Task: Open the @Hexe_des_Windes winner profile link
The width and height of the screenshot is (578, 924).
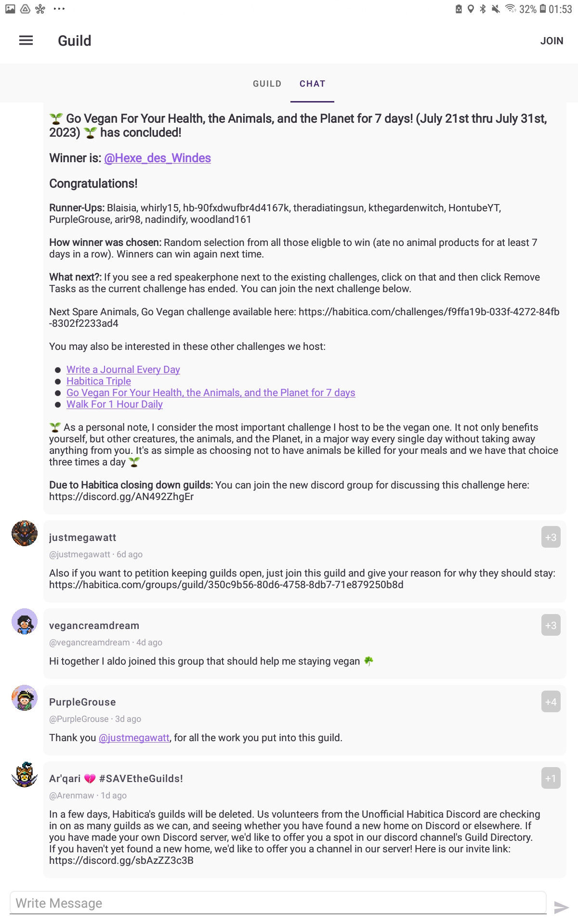Action: pyautogui.click(x=158, y=158)
